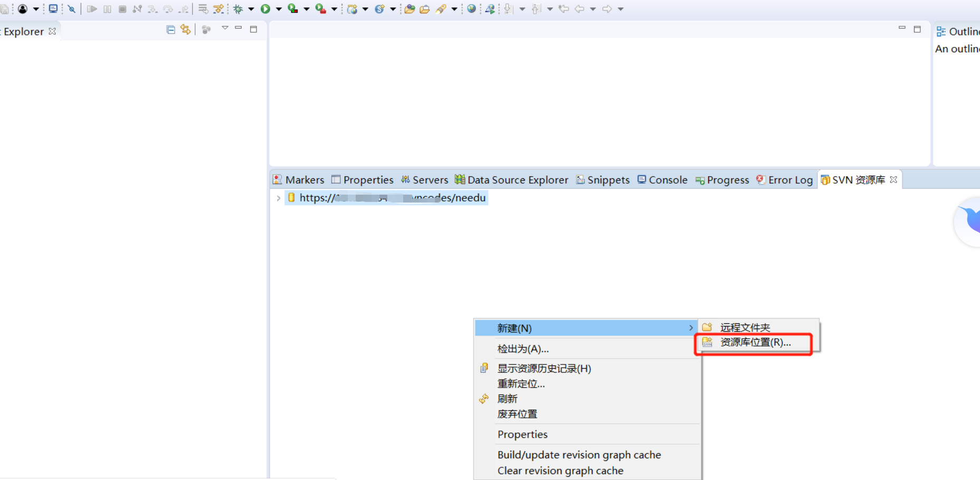Viewport: 980px width, 480px height.
Task: Click Clear revision graph cache
Action: (x=560, y=471)
